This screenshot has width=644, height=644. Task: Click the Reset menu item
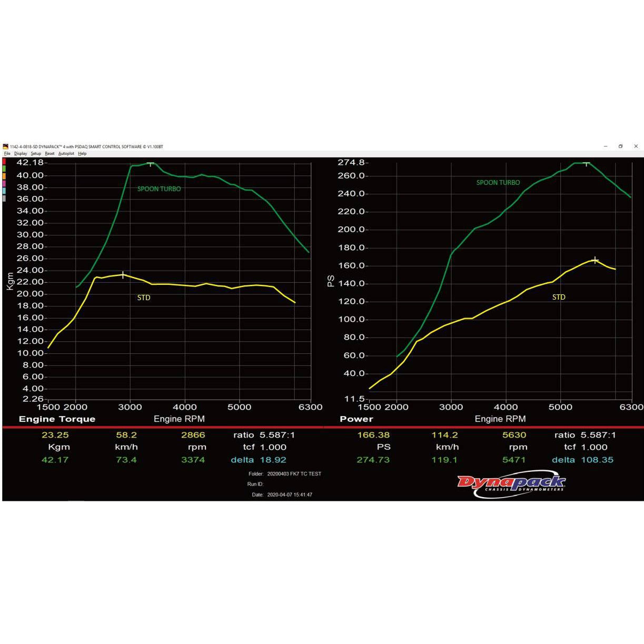click(49, 154)
